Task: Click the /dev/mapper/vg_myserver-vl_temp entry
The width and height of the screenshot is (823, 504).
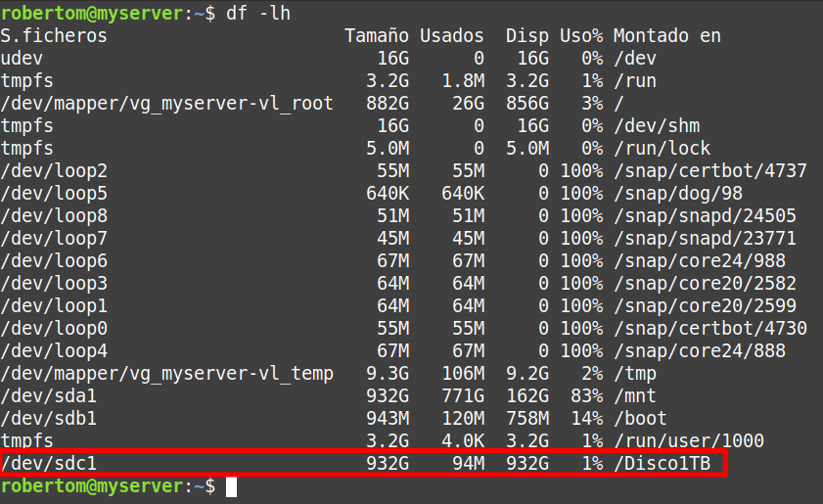Action: pos(167,373)
